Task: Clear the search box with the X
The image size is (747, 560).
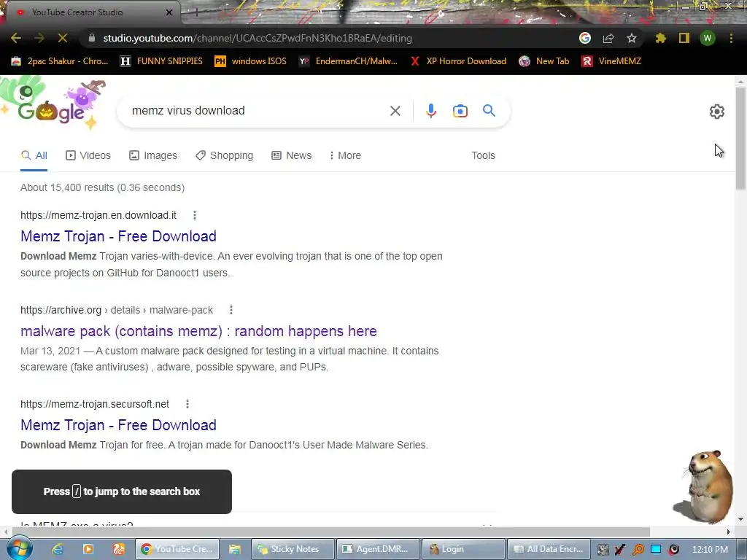Action: [x=395, y=111]
